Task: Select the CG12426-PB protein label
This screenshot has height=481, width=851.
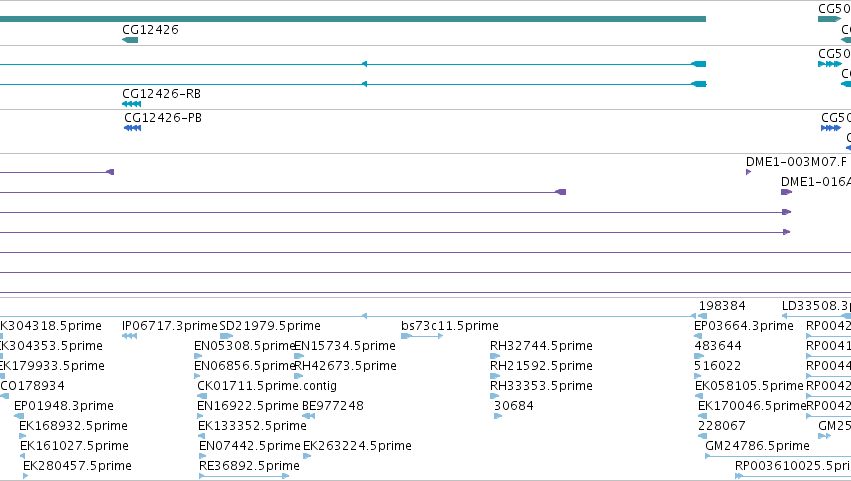Action: pos(163,117)
